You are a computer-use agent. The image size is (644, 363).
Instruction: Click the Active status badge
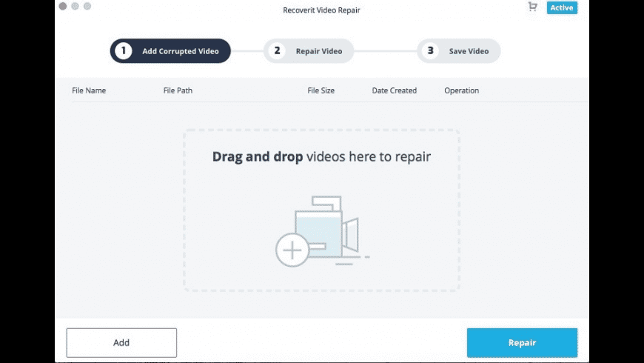click(562, 7)
